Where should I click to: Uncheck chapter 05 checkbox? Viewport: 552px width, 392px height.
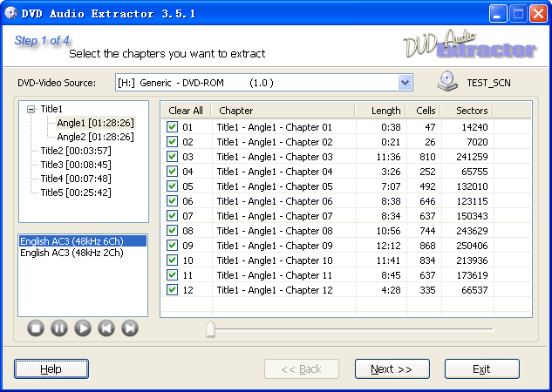(x=172, y=186)
